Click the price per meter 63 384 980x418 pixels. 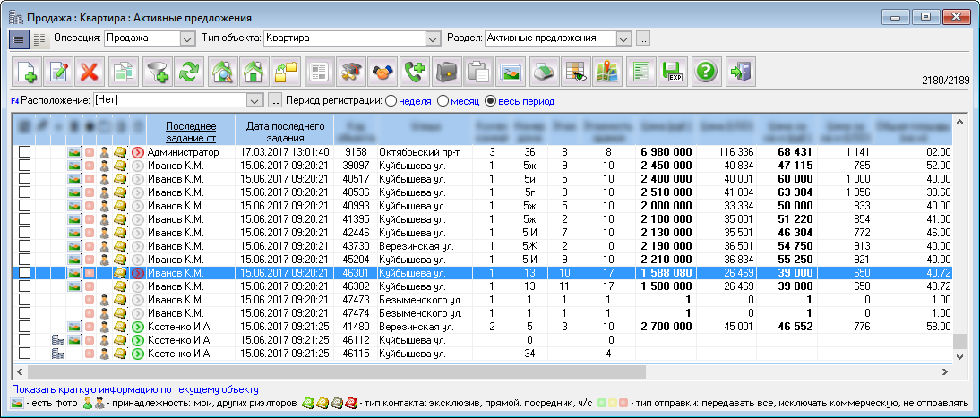click(x=787, y=192)
